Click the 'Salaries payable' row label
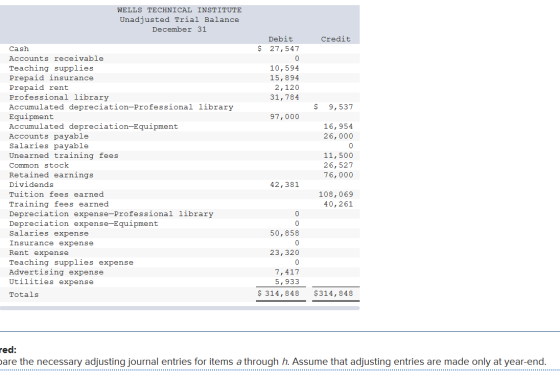 pyautogui.click(x=49, y=146)
